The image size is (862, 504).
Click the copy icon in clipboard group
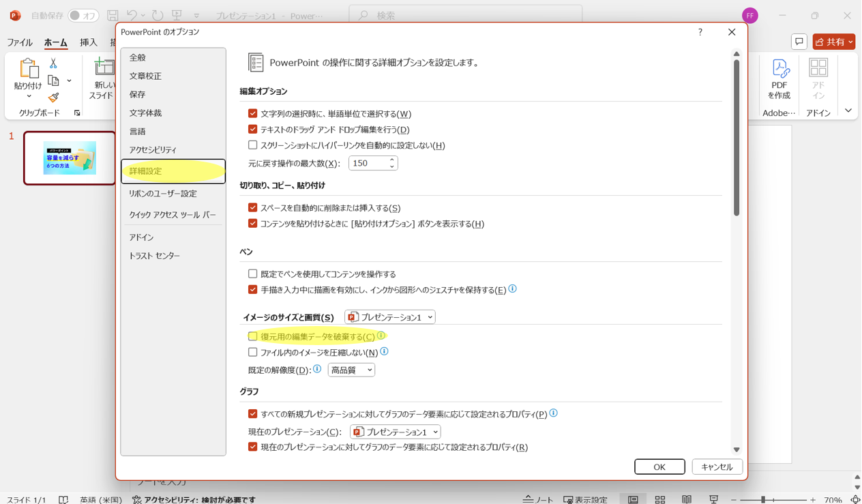point(54,80)
